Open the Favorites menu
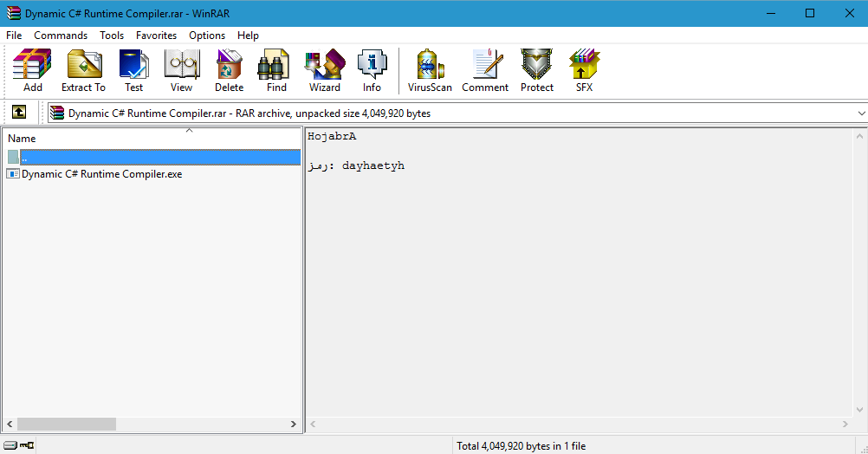Image resolution: width=868 pixels, height=454 pixels. [156, 36]
